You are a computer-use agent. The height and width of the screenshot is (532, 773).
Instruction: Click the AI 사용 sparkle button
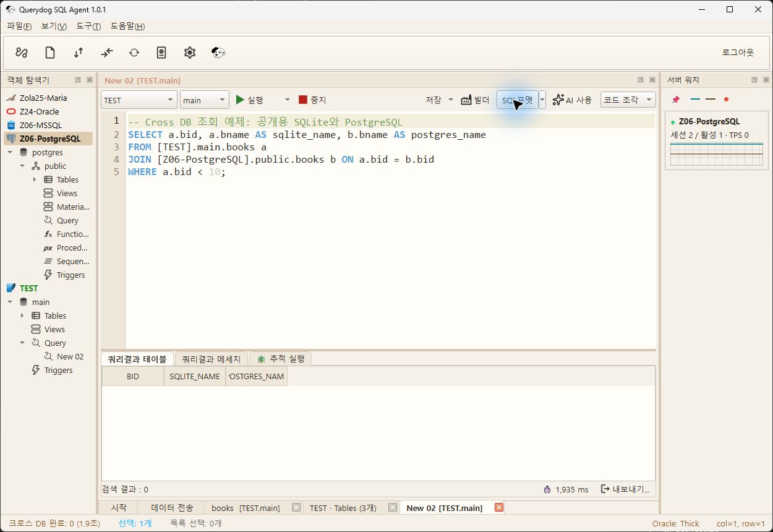tap(572, 100)
